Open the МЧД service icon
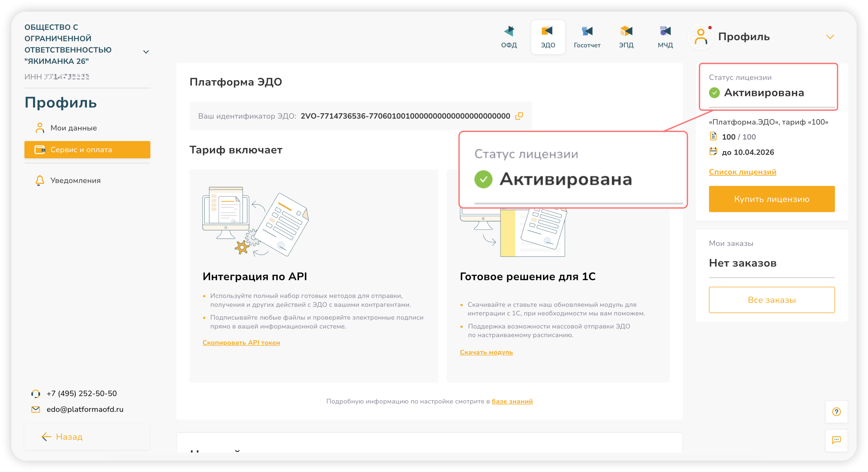This screenshot has height=472, width=868. click(x=665, y=36)
